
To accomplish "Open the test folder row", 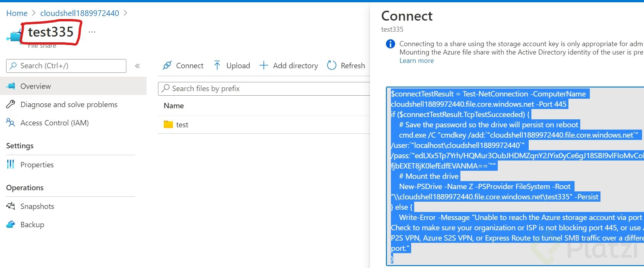I will 264,125.
